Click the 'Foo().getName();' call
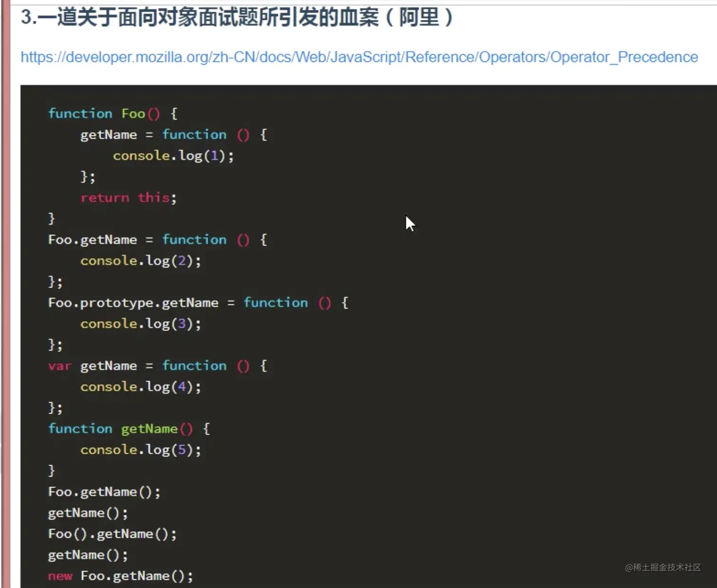 (x=112, y=534)
